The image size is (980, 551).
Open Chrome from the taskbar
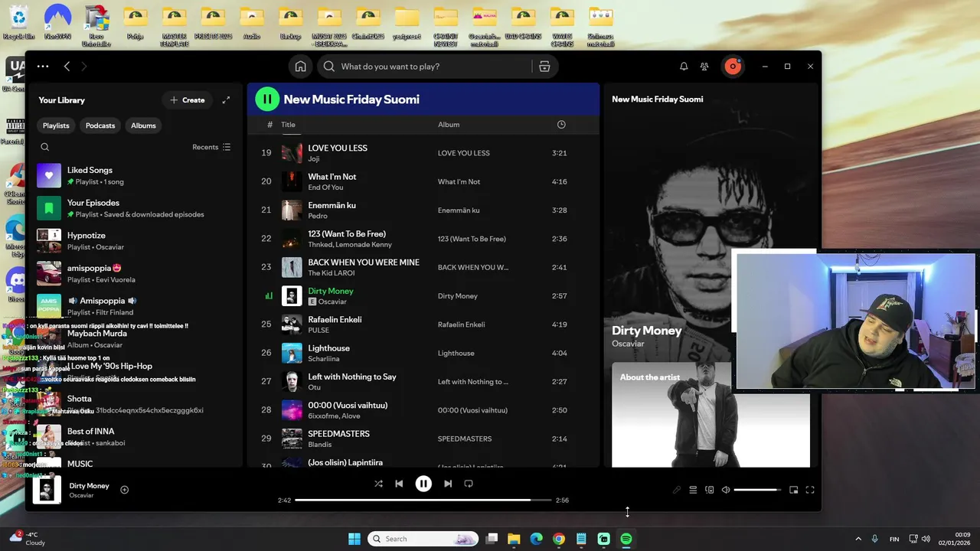(x=559, y=539)
